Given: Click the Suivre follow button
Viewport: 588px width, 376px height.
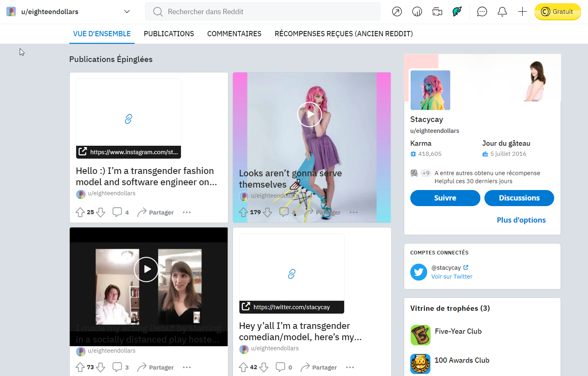Looking at the screenshot, I should [x=445, y=198].
